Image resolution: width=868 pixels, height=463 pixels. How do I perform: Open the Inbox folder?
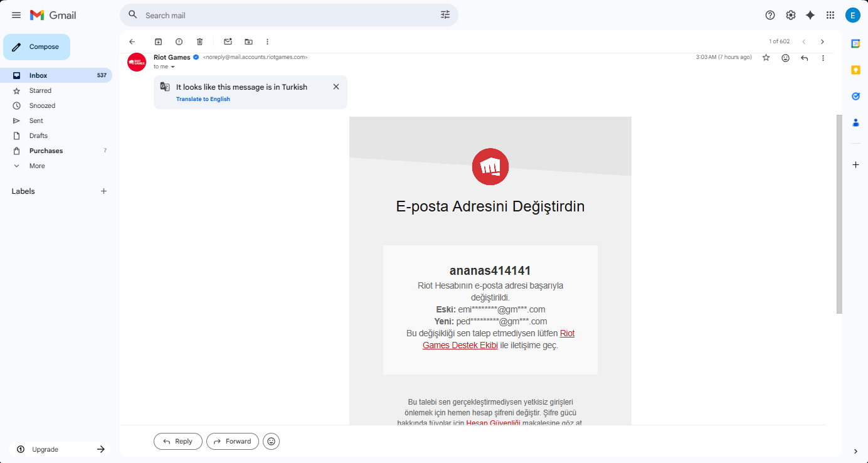(57, 75)
